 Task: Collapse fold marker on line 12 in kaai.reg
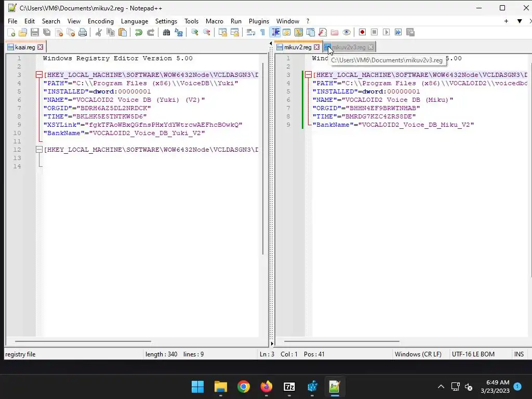pos(39,150)
